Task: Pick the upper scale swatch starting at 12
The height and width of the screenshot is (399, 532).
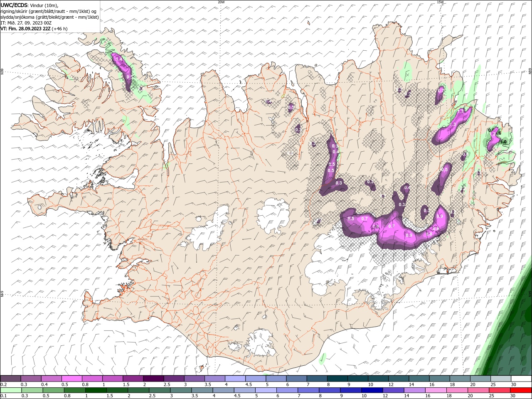Action: (x=399, y=379)
